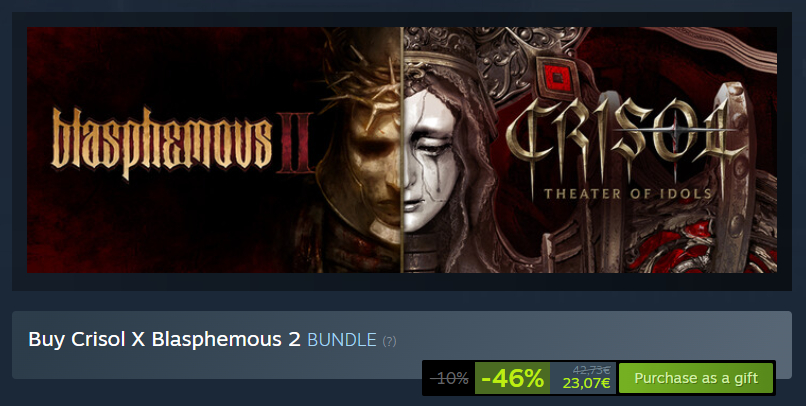Screen dimensions: 806x406
Task: Click the original price 42,73€
Action: (x=591, y=370)
